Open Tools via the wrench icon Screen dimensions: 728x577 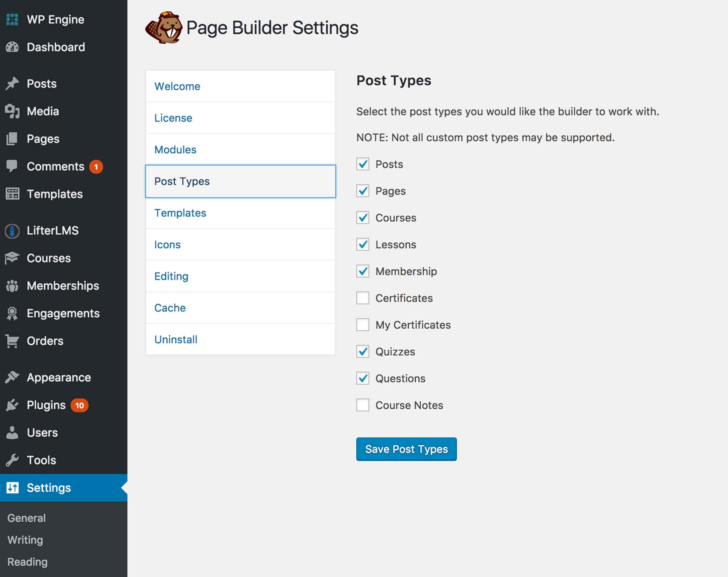[13, 460]
